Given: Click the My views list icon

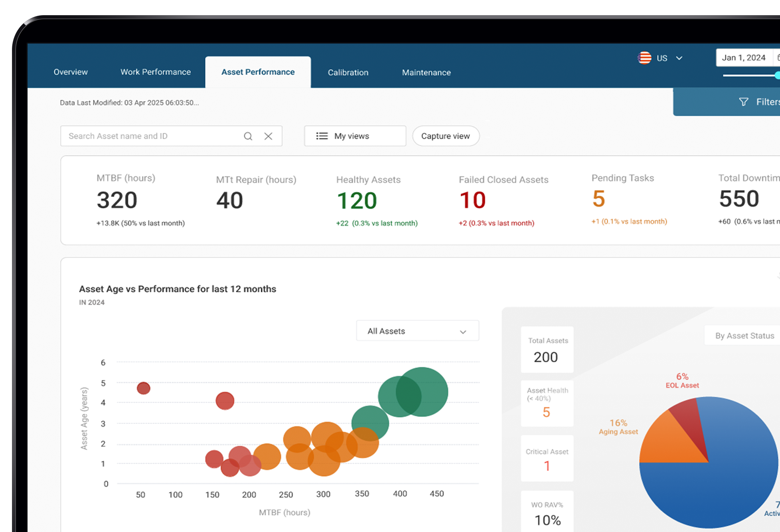Looking at the screenshot, I should 322,136.
